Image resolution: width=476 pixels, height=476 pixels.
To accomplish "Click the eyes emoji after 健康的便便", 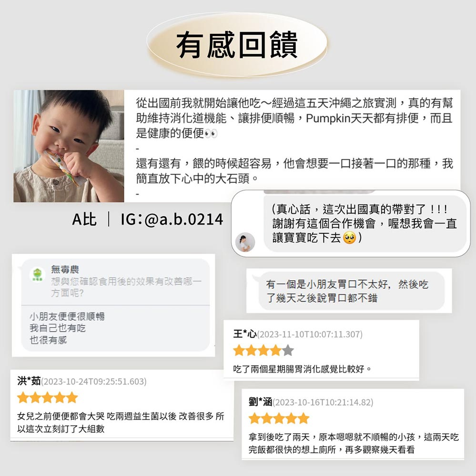I will coord(211,133).
